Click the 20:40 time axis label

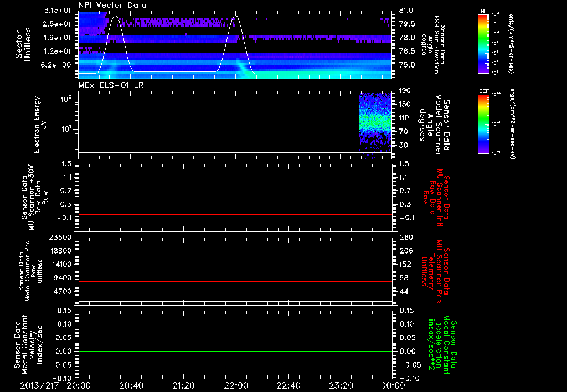[x=131, y=386]
